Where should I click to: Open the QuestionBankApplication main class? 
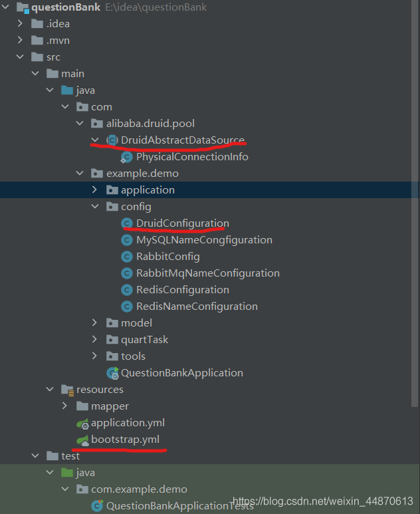click(182, 373)
